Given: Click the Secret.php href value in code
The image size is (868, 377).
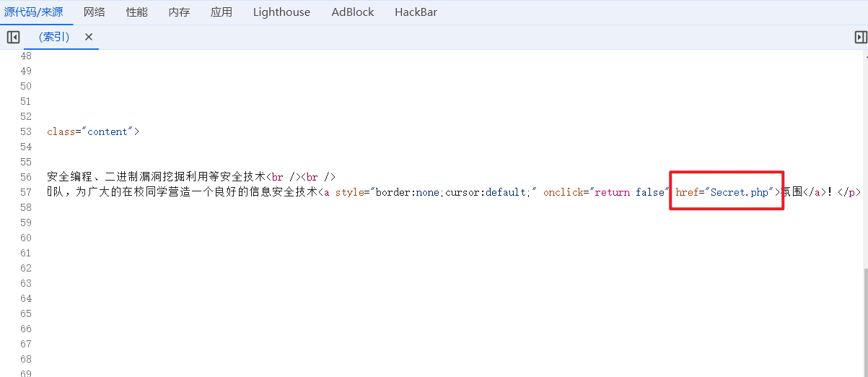Looking at the screenshot, I should click(740, 192).
